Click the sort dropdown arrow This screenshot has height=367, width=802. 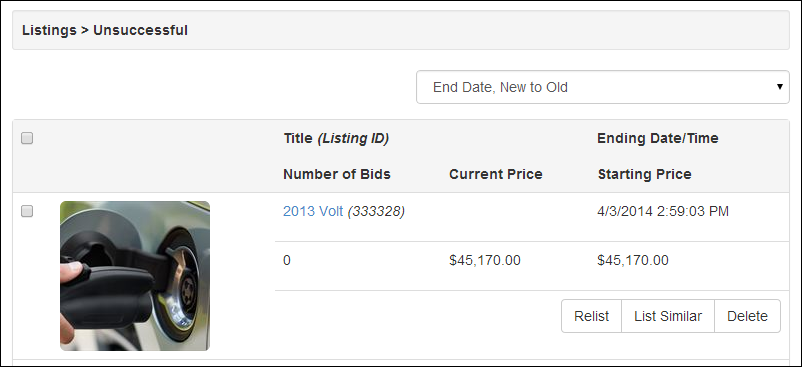[x=779, y=86]
